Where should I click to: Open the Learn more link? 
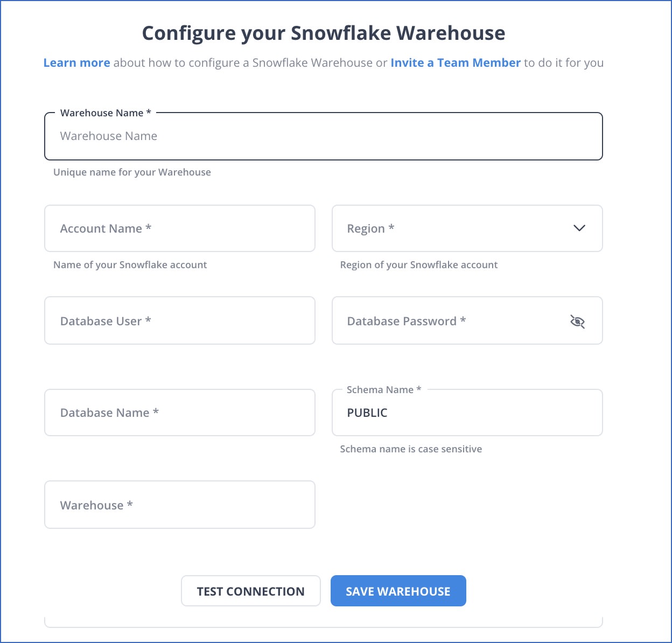coord(77,63)
